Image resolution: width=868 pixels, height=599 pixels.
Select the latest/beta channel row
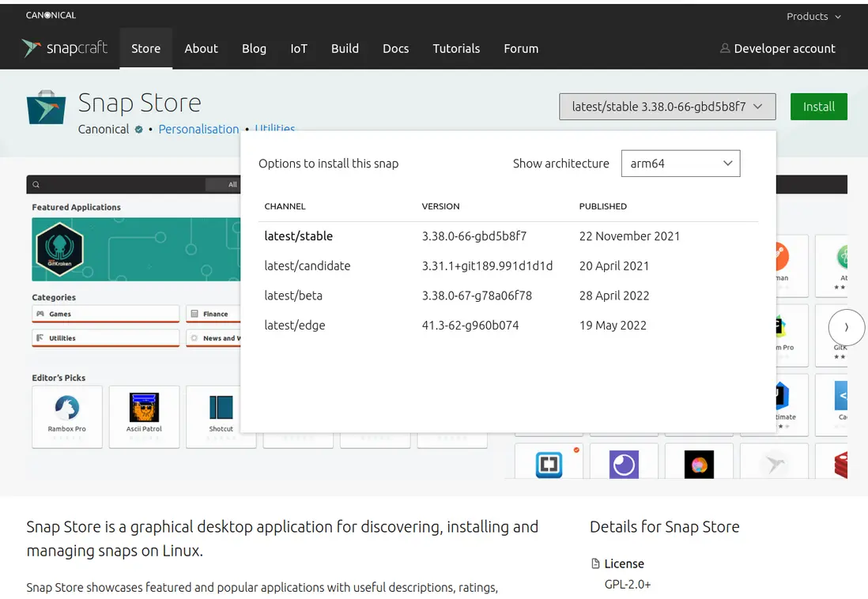point(293,296)
